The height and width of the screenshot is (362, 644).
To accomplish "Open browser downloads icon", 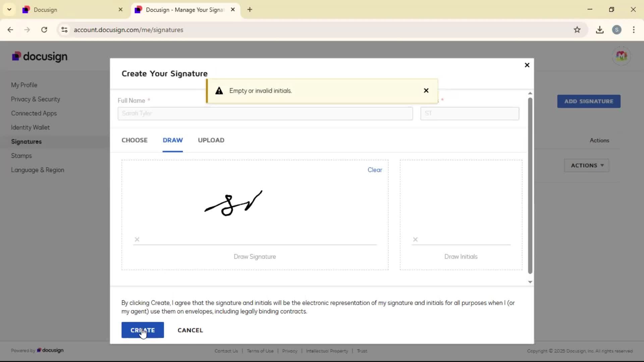I will [600, 30].
